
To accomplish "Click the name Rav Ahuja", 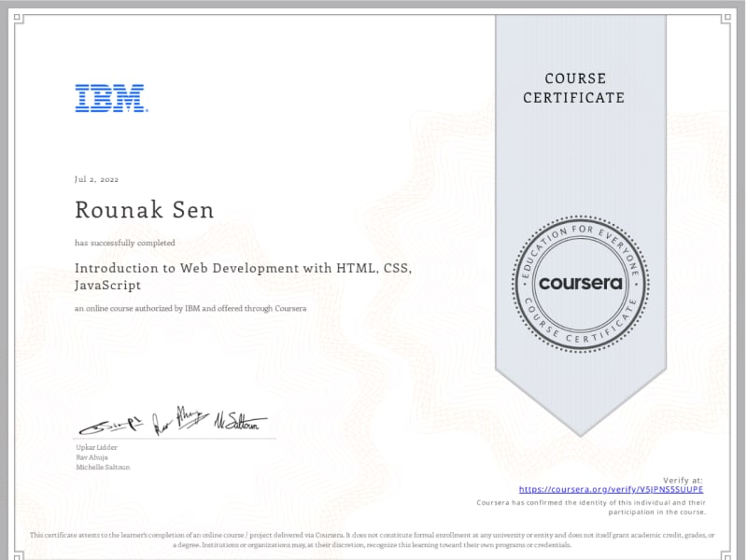I will coord(92,457).
